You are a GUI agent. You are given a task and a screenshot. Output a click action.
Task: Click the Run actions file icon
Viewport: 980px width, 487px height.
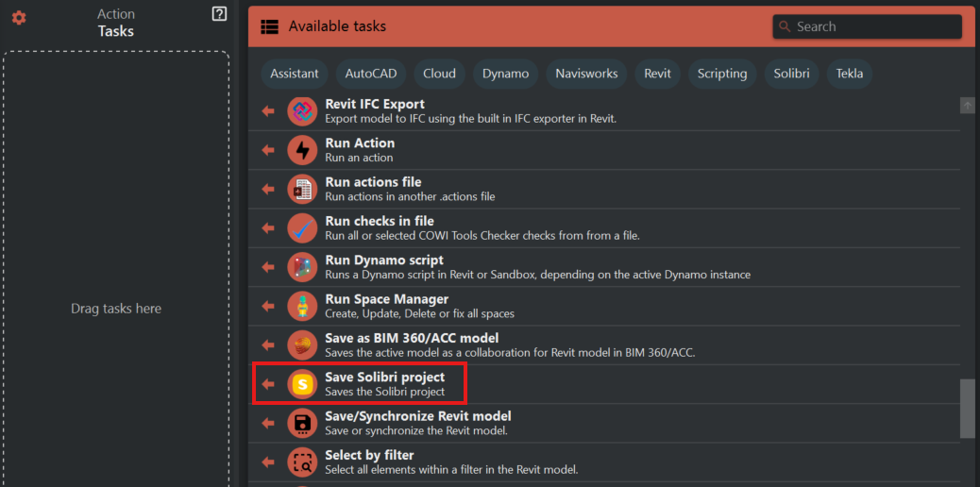(302, 190)
